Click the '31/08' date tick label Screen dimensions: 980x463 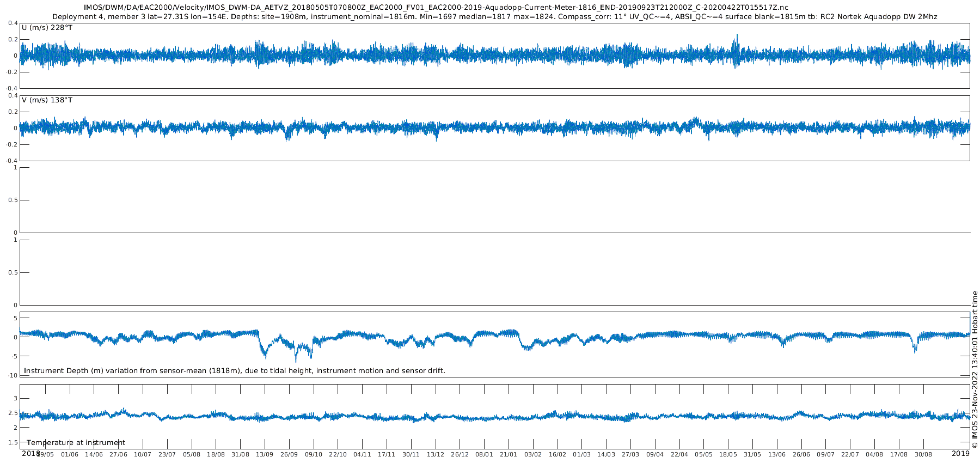coord(241,454)
